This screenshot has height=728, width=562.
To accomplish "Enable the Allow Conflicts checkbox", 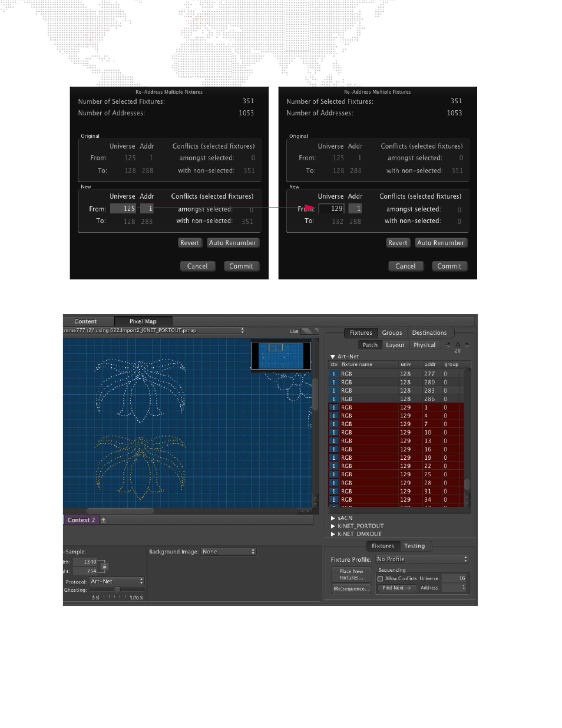I will [380, 579].
